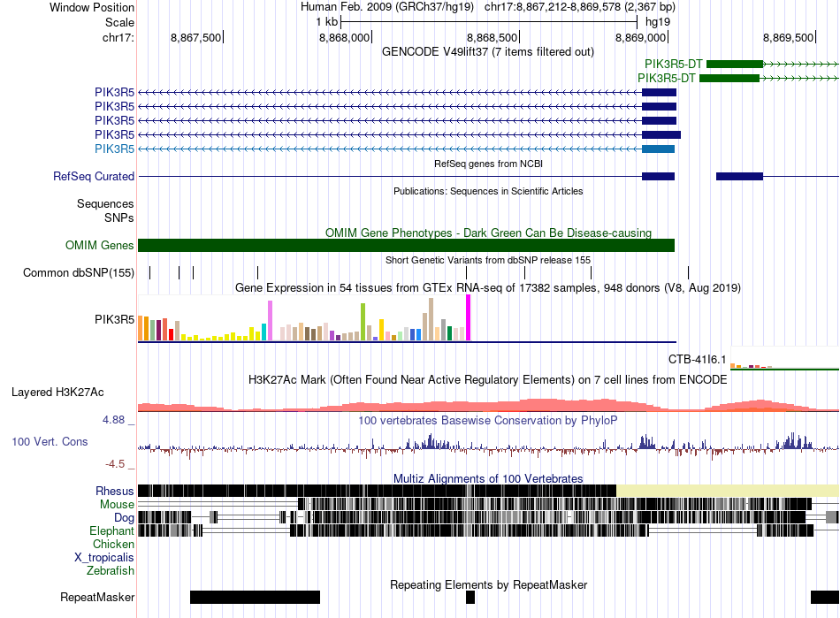Click the Elephant alignment row label

click(x=111, y=530)
